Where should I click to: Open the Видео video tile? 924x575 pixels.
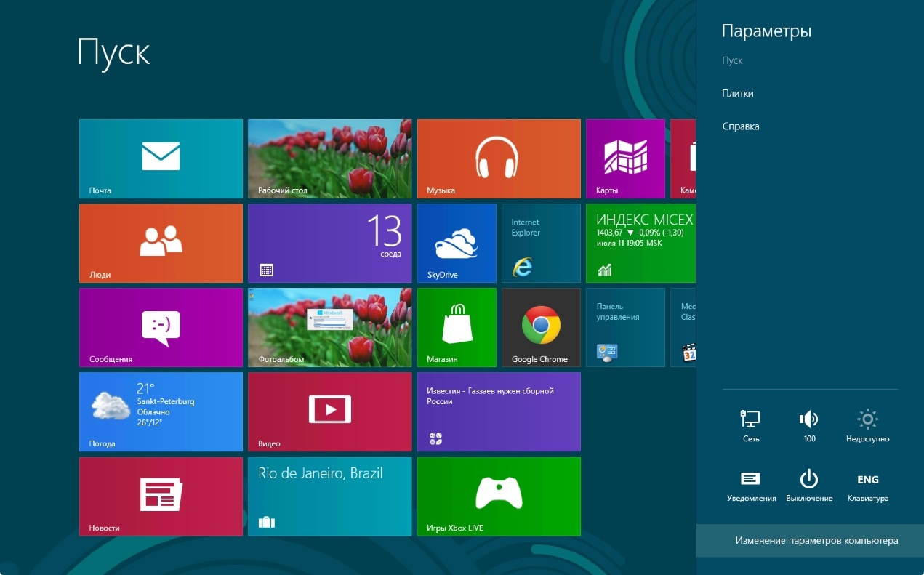coord(329,411)
